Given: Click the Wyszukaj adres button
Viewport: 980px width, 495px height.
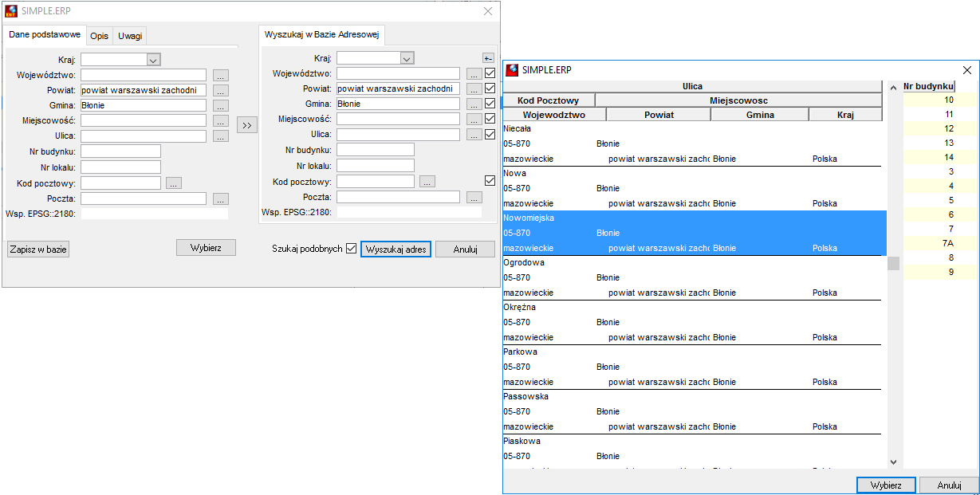Looking at the screenshot, I should 396,249.
